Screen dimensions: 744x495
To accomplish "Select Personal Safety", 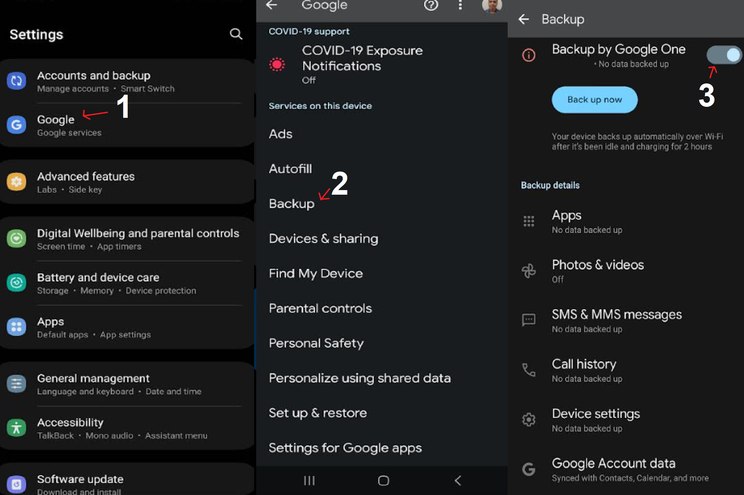I will coord(381,343).
